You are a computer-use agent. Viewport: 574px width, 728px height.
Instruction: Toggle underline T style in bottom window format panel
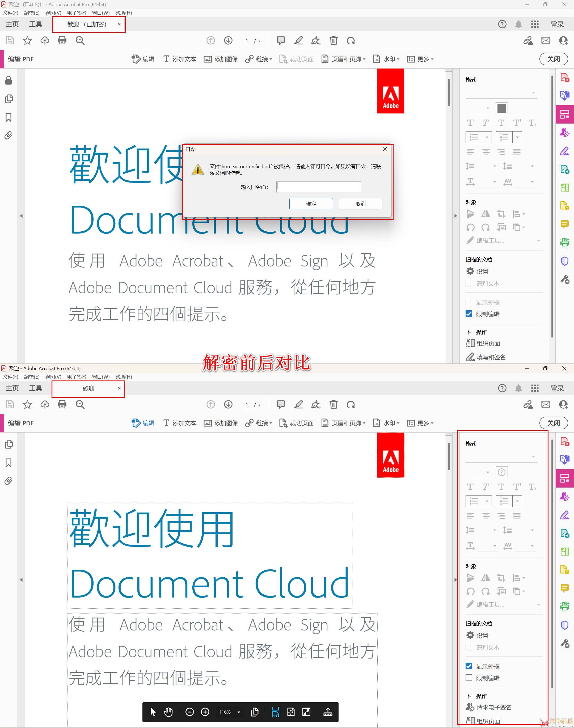(x=501, y=487)
